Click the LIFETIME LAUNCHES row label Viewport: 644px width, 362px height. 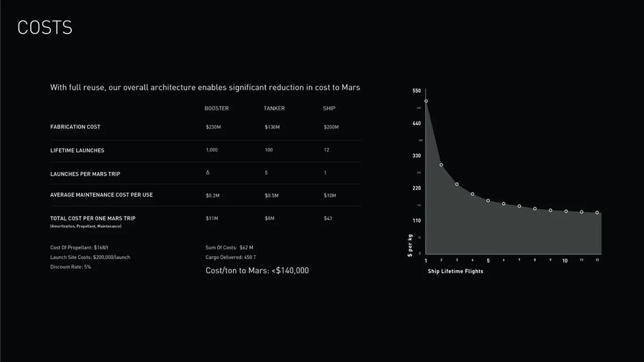77,150
